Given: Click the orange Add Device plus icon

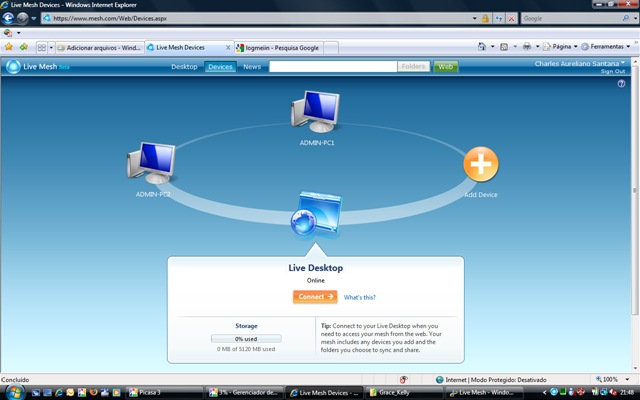Looking at the screenshot, I should point(480,164).
